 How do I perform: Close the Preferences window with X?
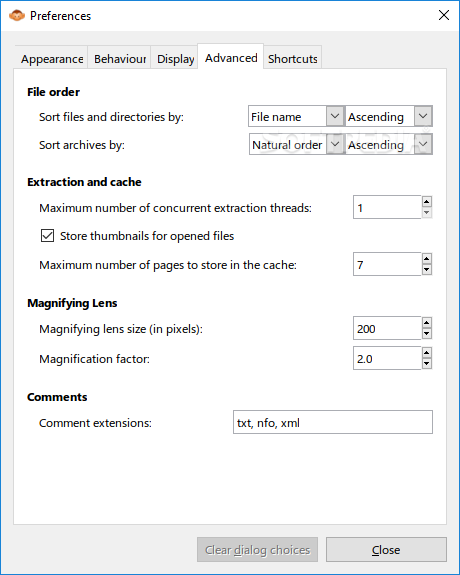tap(444, 15)
